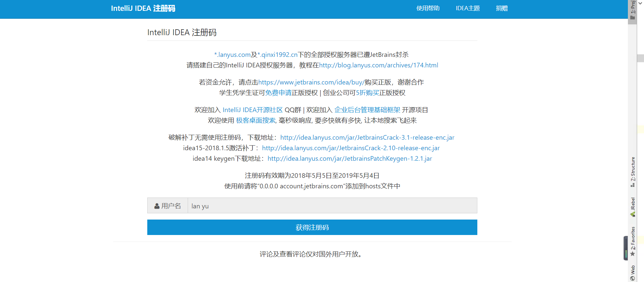The width and height of the screenshot is (644, 282).
Task: Click the IntelliJ IDEA 注册码 header brand
Action: coord(143,9)
